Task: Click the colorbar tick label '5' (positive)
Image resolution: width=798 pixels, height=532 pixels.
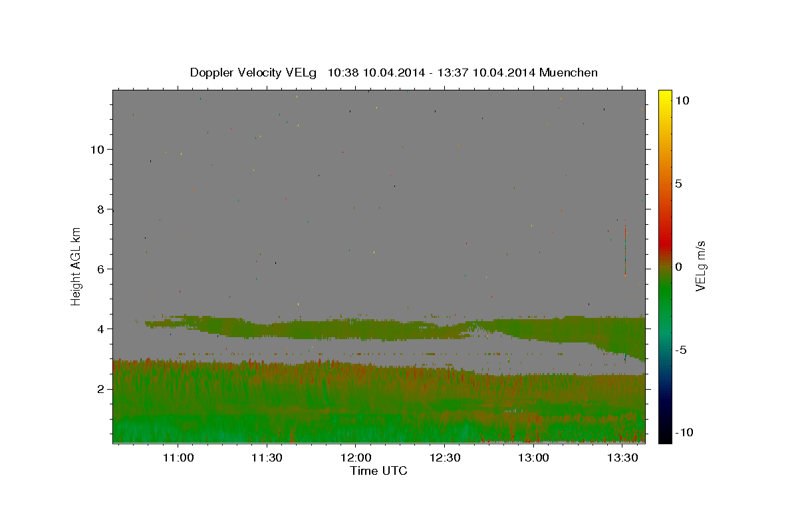Action: (679, 184)
